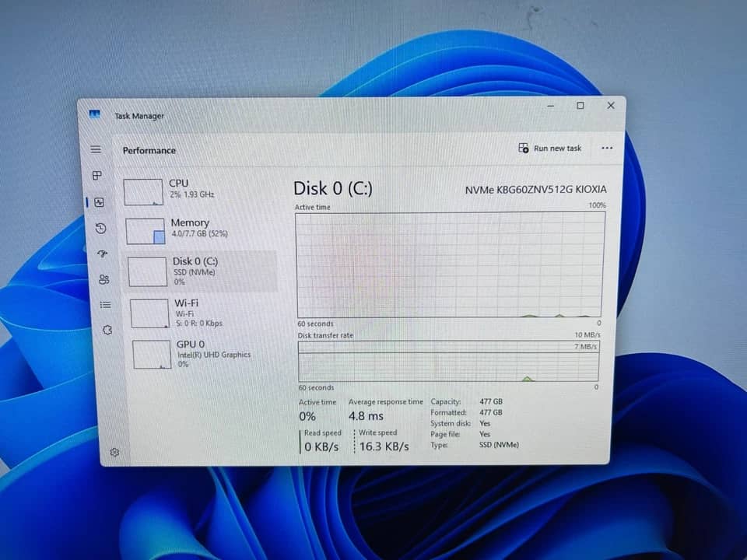Click the Memory mini graph thumbnail

pos(146,231)
